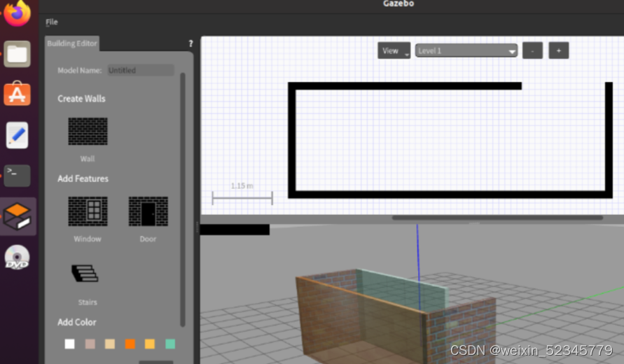The width and height of the screenshot is (624, 364).
Task: Select the Wall brick tool
Action: coord(88,132)
